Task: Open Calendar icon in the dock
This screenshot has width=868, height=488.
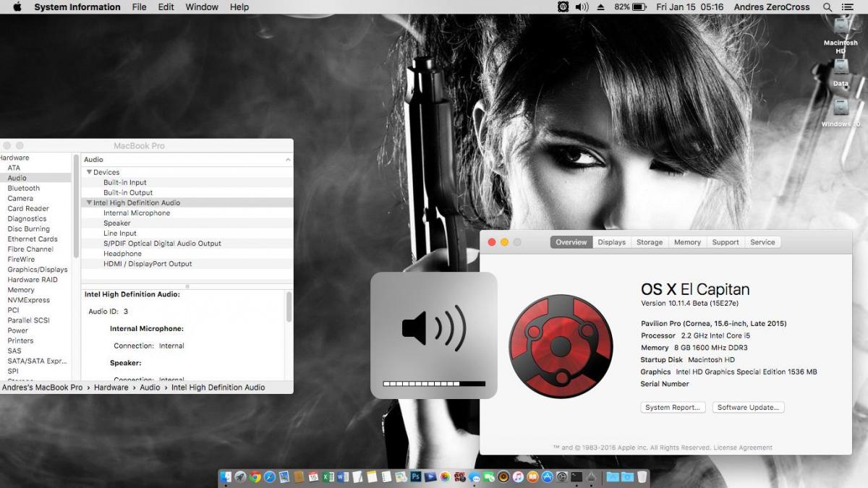Action: tap(313, 477)
